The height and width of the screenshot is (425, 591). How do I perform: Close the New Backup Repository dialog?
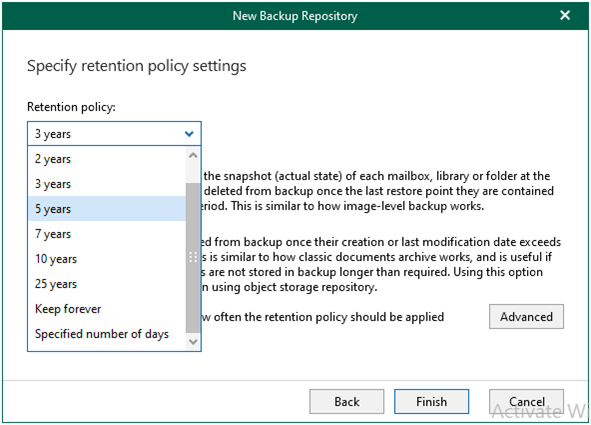[x=564, y=15]
